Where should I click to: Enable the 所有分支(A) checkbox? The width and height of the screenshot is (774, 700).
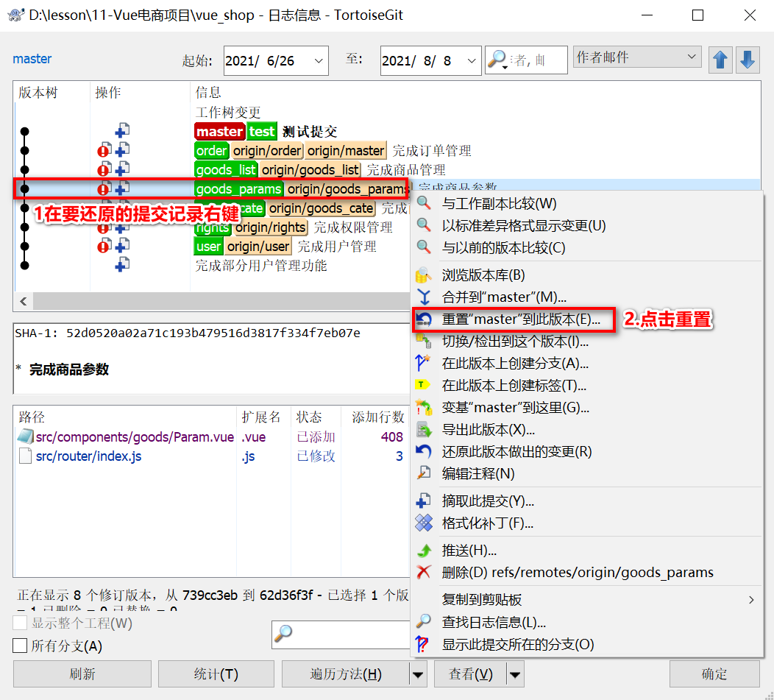coord(20,646)
